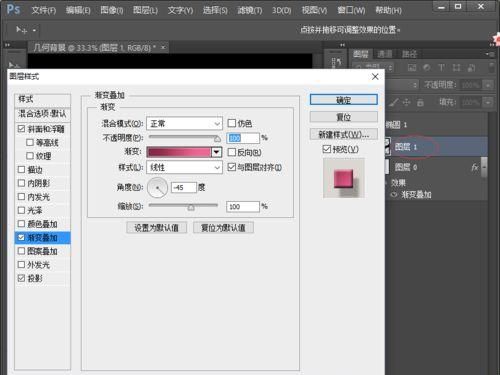Click the 设置为默认值 button
The width and height of the screenshot is (500, 375).
click(x=156, y=228)
